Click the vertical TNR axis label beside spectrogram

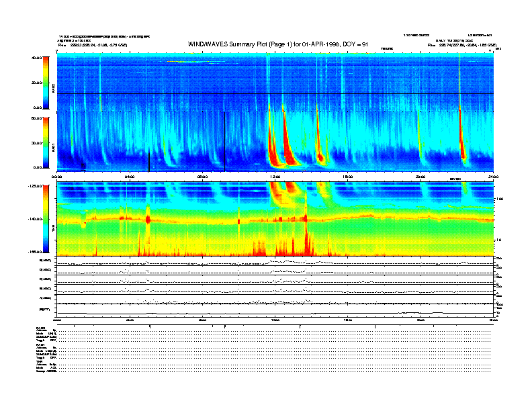tap(53, 230)
